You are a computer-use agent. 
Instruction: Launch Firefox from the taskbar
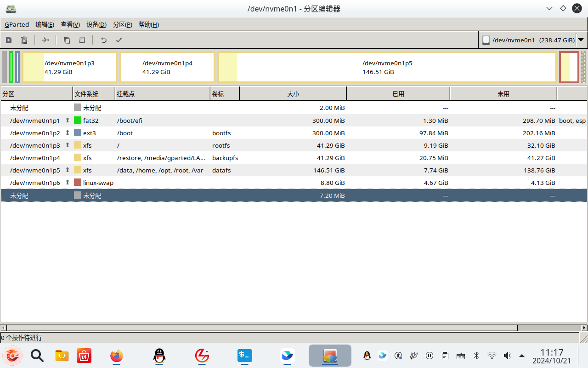click(x=117, y=356)
